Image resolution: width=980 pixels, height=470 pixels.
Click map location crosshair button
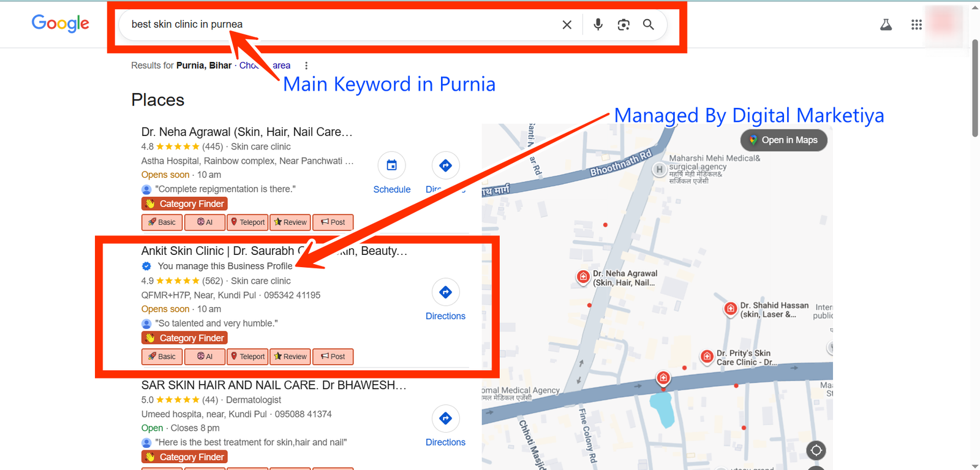[x=816, y=450]
